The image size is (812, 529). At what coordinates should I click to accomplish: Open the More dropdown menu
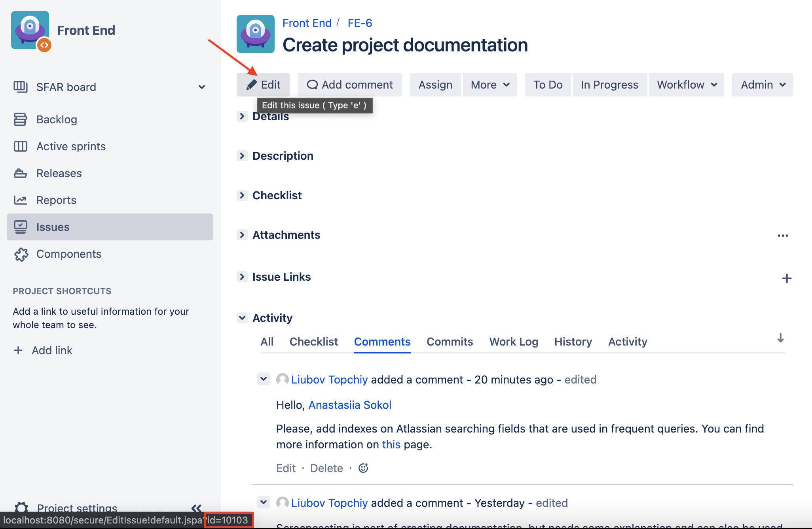[490, 85]
